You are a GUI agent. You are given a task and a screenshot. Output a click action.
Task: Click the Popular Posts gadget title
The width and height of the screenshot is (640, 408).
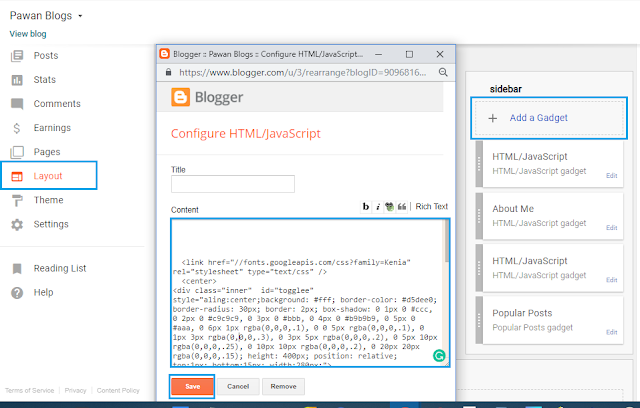[x=522, y=313]
